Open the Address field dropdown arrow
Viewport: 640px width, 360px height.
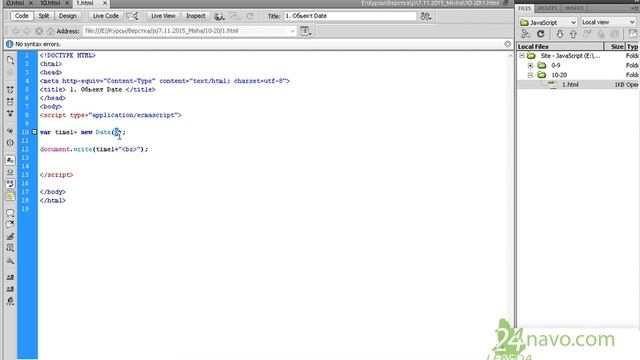coord(292,31)
